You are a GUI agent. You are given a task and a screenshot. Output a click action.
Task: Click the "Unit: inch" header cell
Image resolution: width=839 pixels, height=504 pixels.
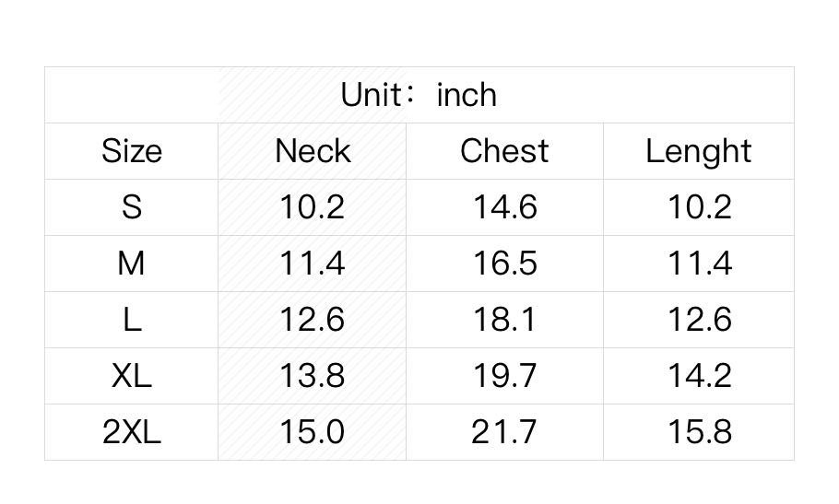(419, 95)
